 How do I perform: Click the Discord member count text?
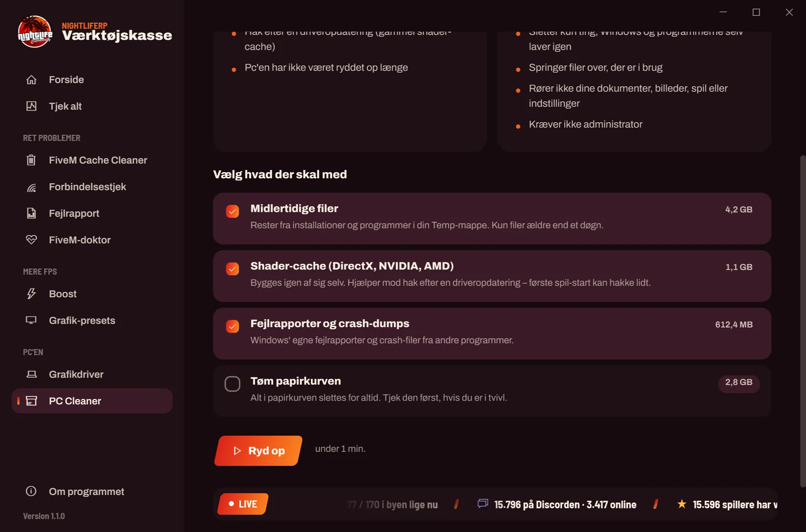tap(565, 504)
